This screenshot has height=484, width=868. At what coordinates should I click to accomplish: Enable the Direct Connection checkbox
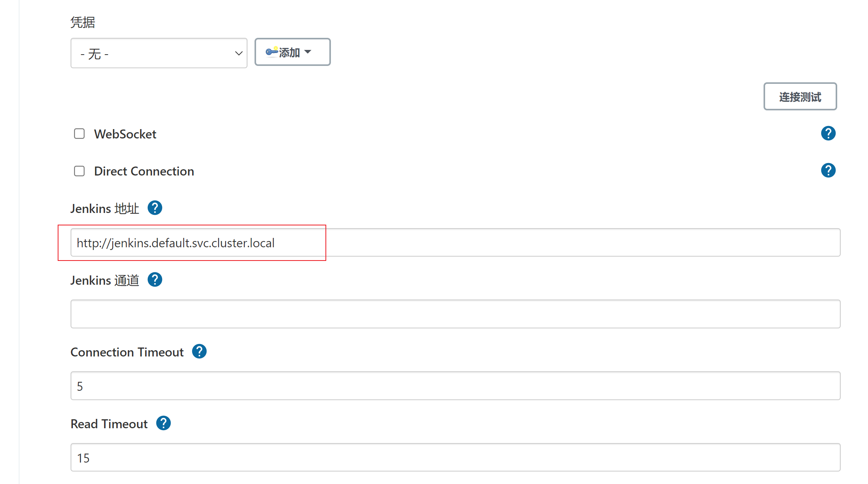(x=79, y=171)
